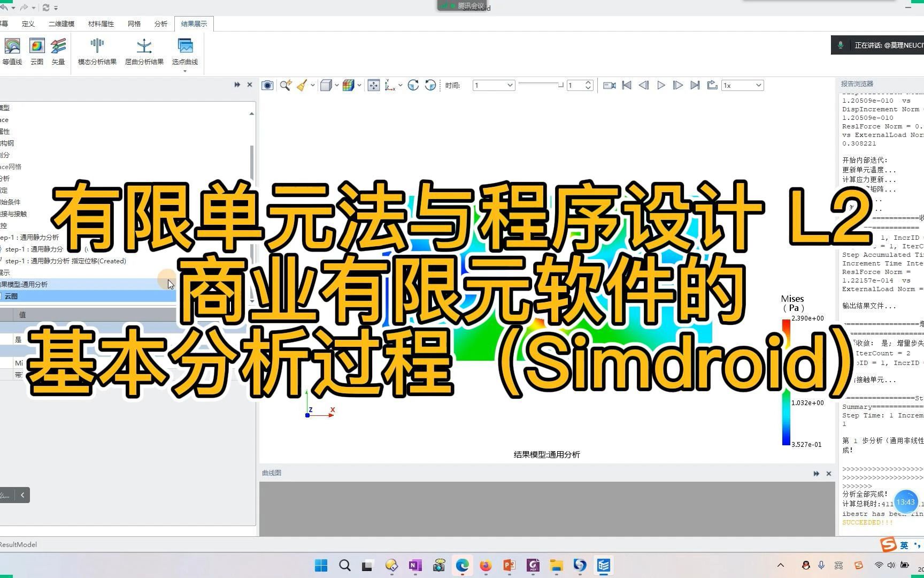Rotate view counterclockwise icon
This screenshot has width=924, height=578.
[x=430, y=85]
